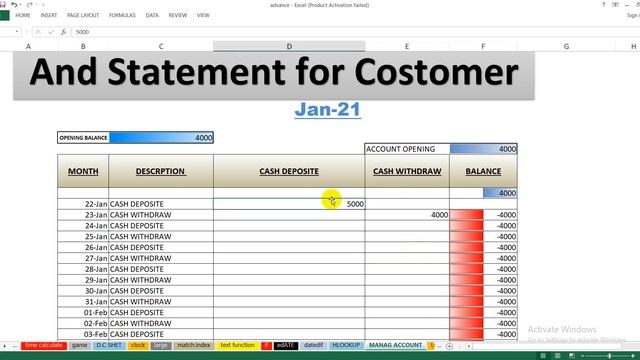640x360 pixels.
Task: Click the Insert Function fx icon
Action: coord(64,32)
